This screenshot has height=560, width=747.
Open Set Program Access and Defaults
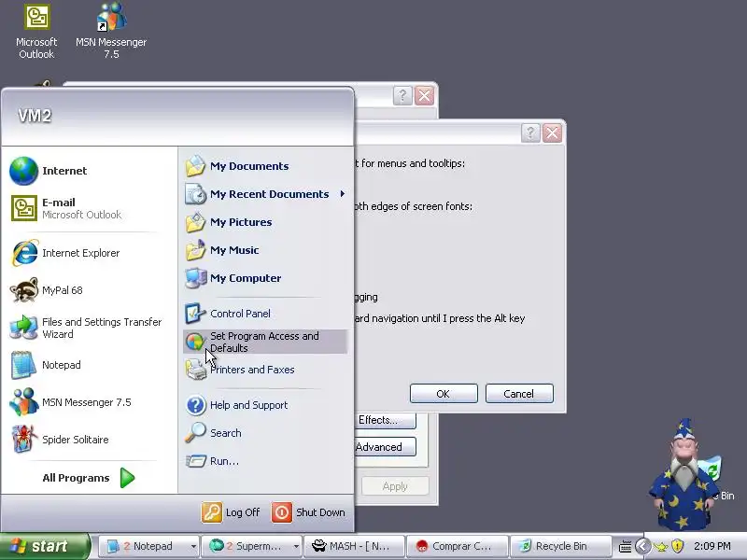click(x=265, y=342)
